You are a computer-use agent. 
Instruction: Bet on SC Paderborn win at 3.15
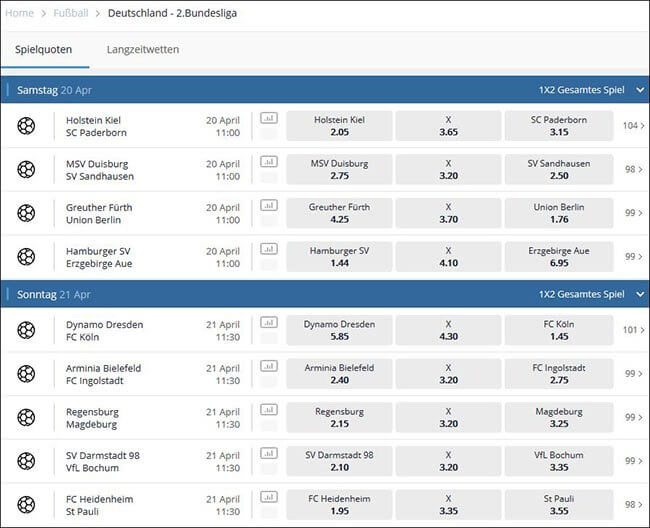559,126
